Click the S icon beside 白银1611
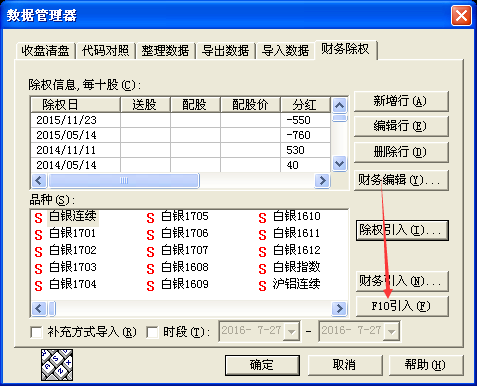 262,235
